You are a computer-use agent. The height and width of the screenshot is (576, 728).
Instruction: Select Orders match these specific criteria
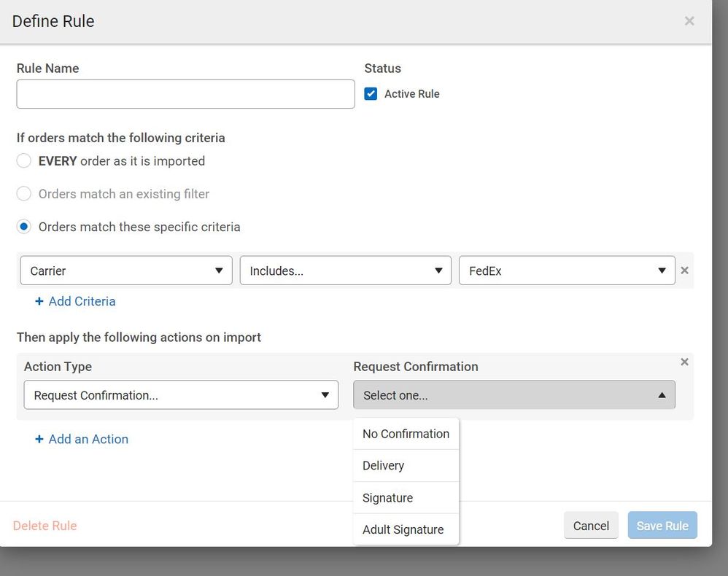pyautogui.click(x=24, y=227)
